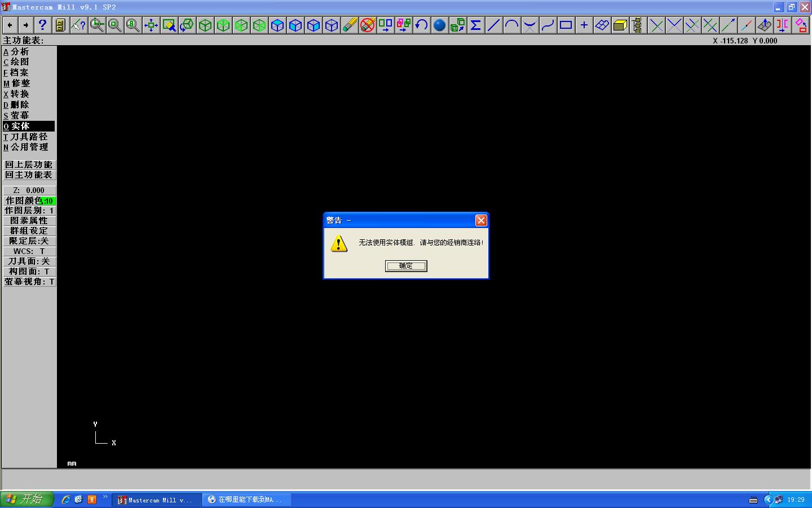
Task: Open the file cabinet toolbar icon
Action: tap(60, 25)
